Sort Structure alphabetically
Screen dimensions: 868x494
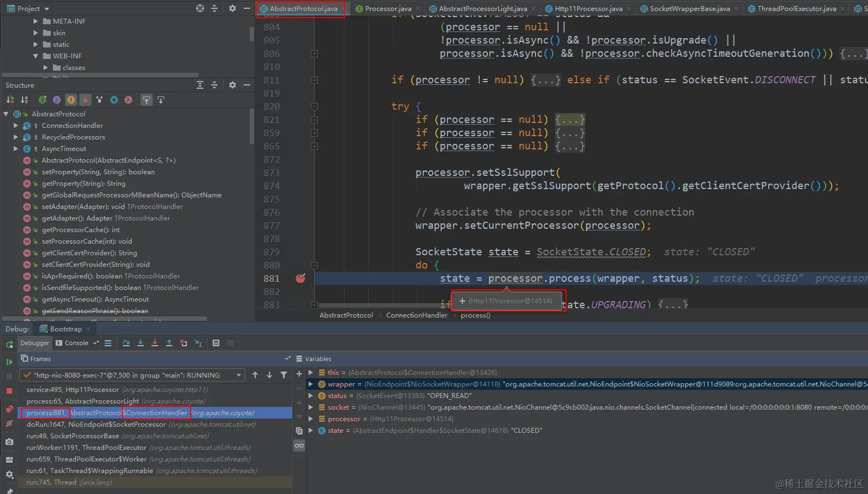click(x=24, y=100)
